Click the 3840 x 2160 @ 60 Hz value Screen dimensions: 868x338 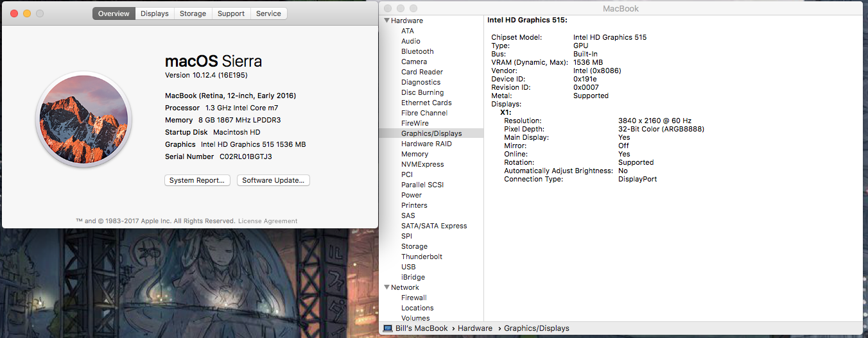click(655, 121)
